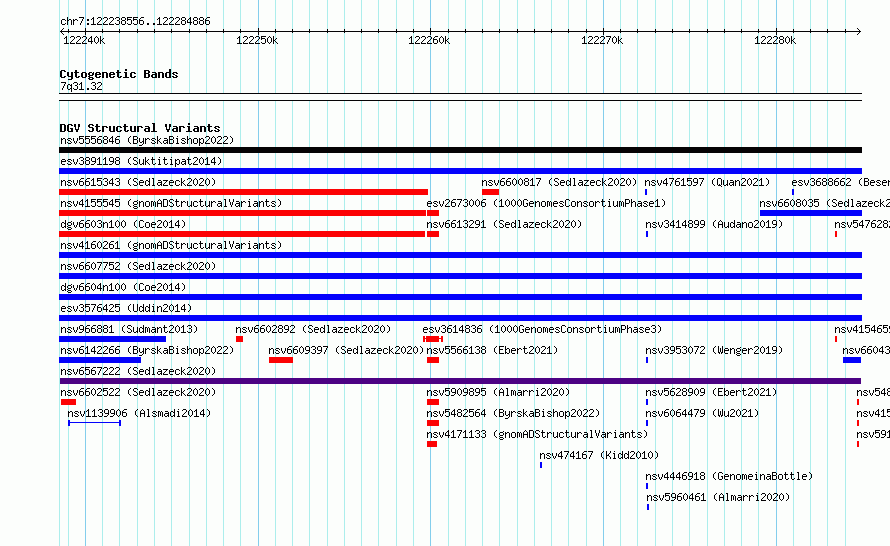The width and height of the screenshot is (890, 546).
Task: Click the nsv5556846 (ByrskaBishop2022) label
Action: [147, 140]
